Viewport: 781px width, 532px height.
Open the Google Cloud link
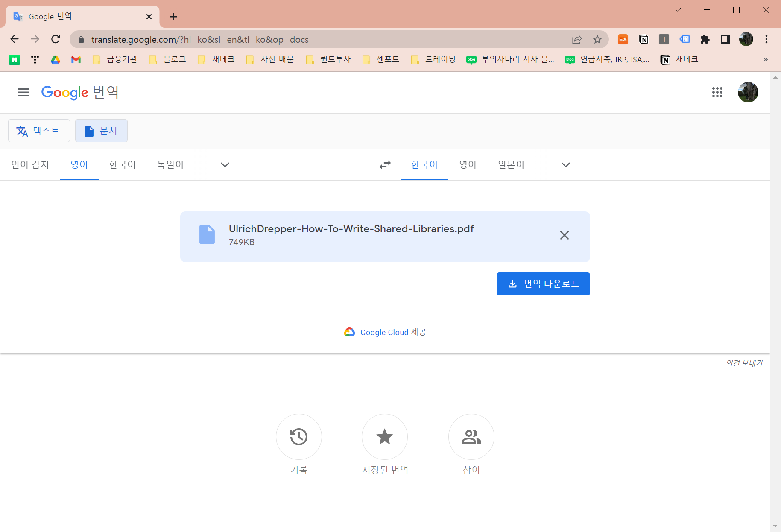coord(384,333)
